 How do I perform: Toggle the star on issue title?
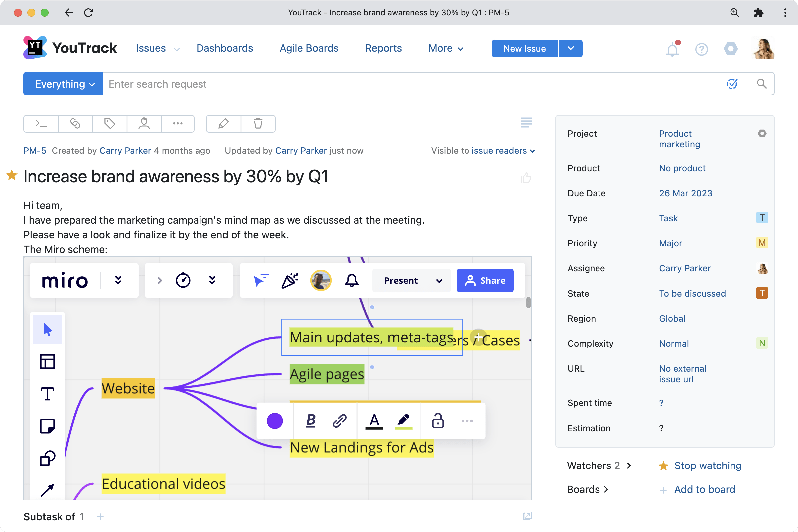click(12, 176)
